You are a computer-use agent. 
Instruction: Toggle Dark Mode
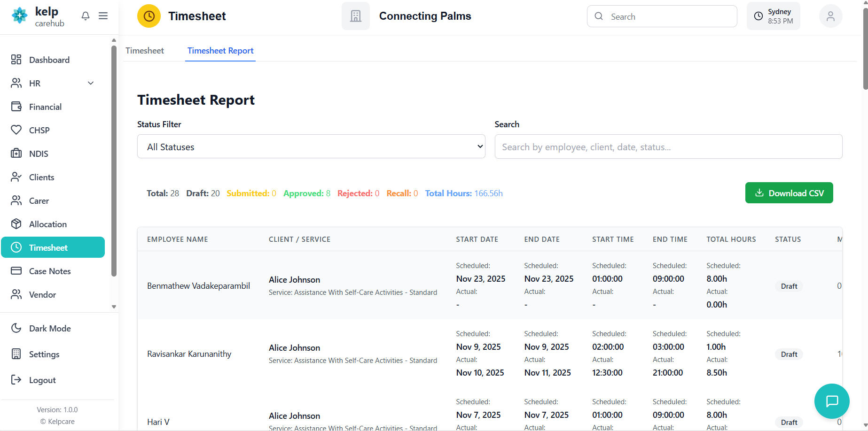coord(49,328)
